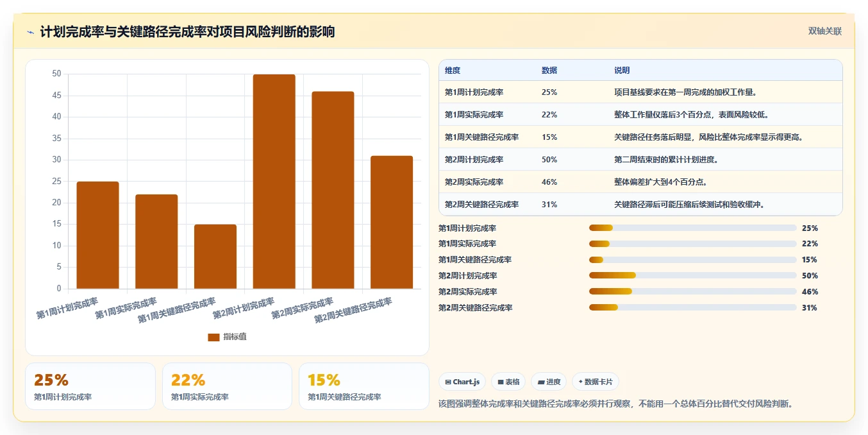Click the 31% progress bar for 第2周关键路径完成率
868x435 pixels.
(x=693, y=308)
